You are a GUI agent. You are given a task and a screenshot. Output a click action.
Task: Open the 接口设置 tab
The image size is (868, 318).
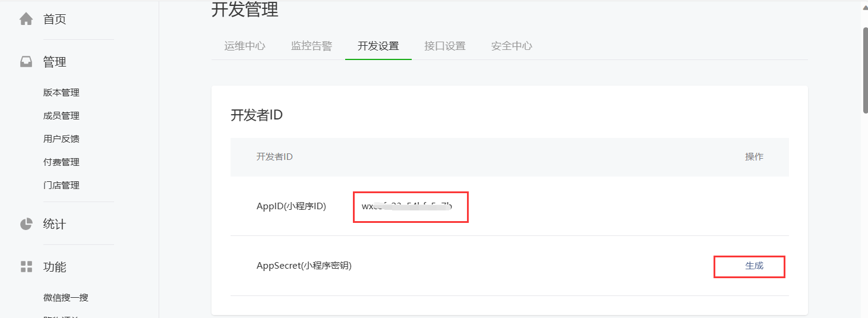tap(445, 46)
